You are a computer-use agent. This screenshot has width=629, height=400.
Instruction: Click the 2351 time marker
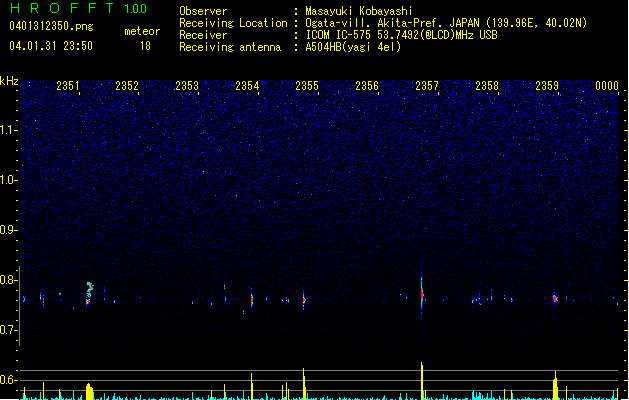click(68, 86)
